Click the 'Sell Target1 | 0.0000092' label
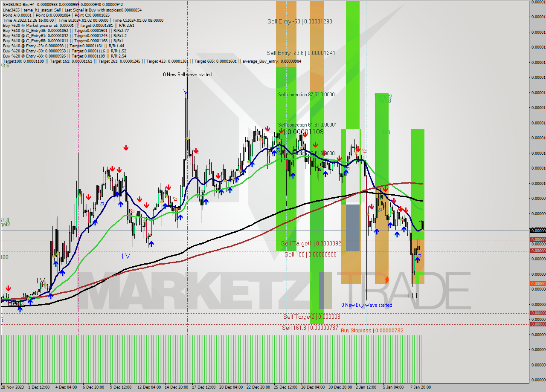The height and width of the screenshot is (392, 546). point(311,243)
